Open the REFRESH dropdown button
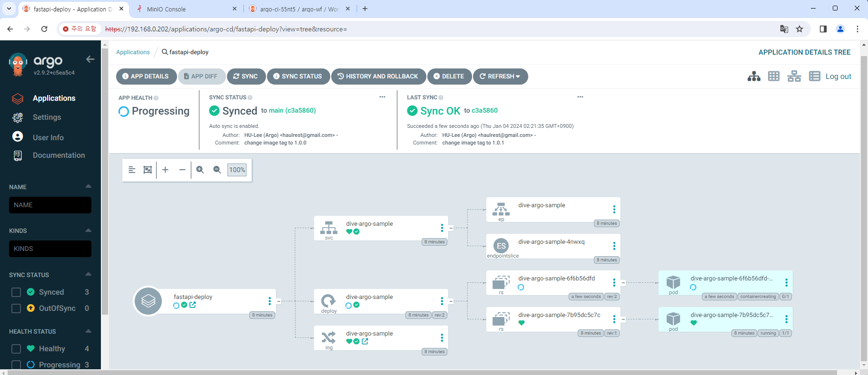This screenshot has height=375, width=868. (x=500, y=77)
